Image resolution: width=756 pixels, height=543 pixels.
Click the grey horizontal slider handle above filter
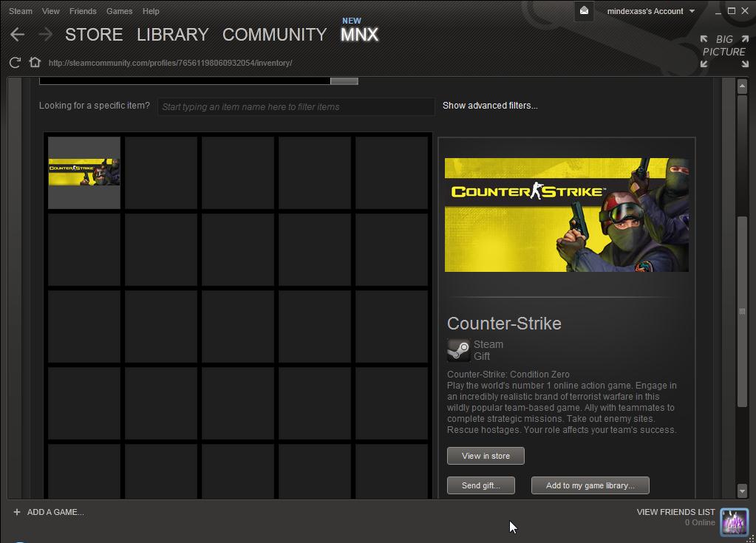344,81
